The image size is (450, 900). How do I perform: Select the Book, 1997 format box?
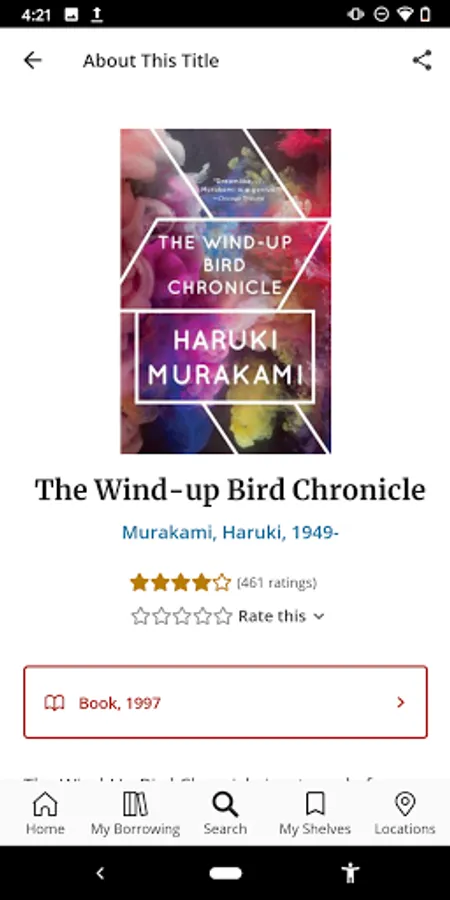coord(226,702)
